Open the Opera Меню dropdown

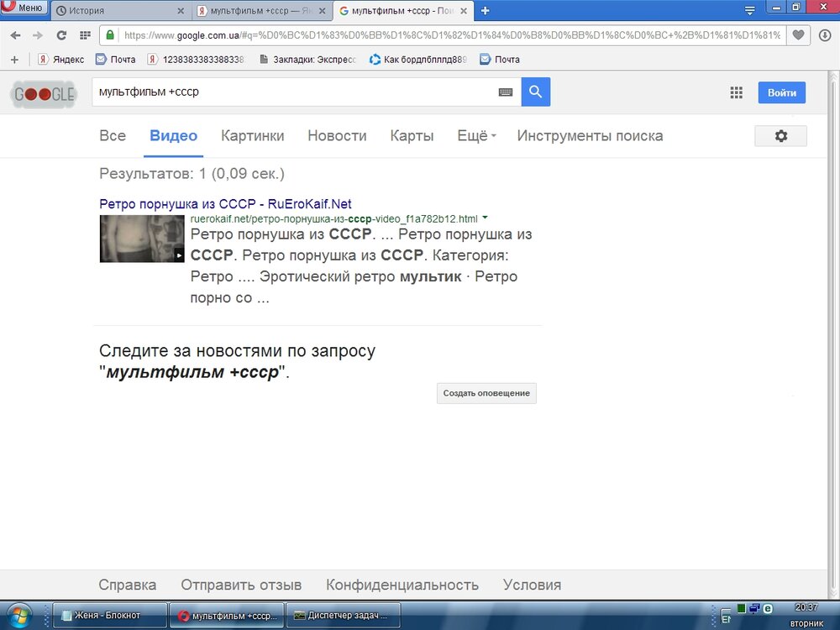(24, 8)
